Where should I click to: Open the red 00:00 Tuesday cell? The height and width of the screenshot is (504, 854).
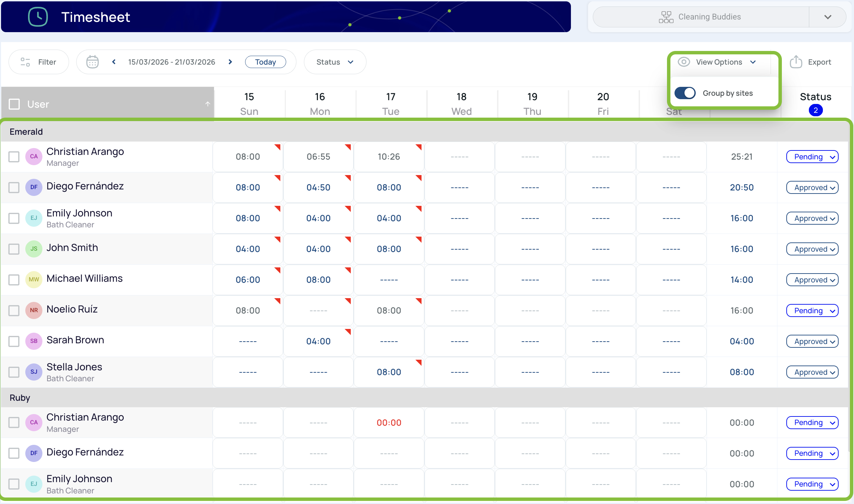(x=389, y=423)
